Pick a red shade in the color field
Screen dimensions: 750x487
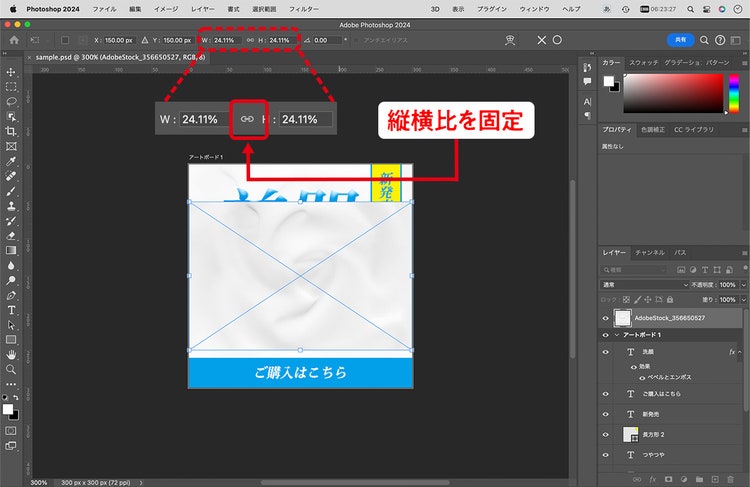pos(673,93)
